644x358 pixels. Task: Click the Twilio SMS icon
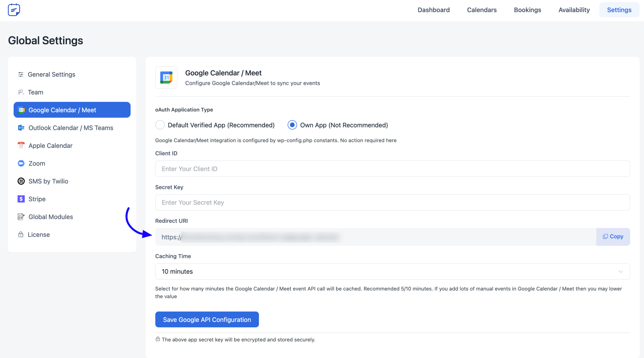21,181
